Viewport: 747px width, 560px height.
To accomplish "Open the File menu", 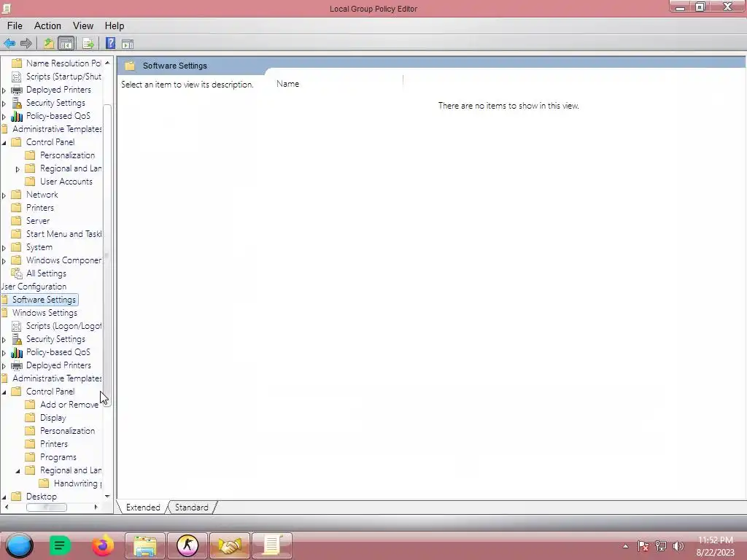I will point(15,26).
